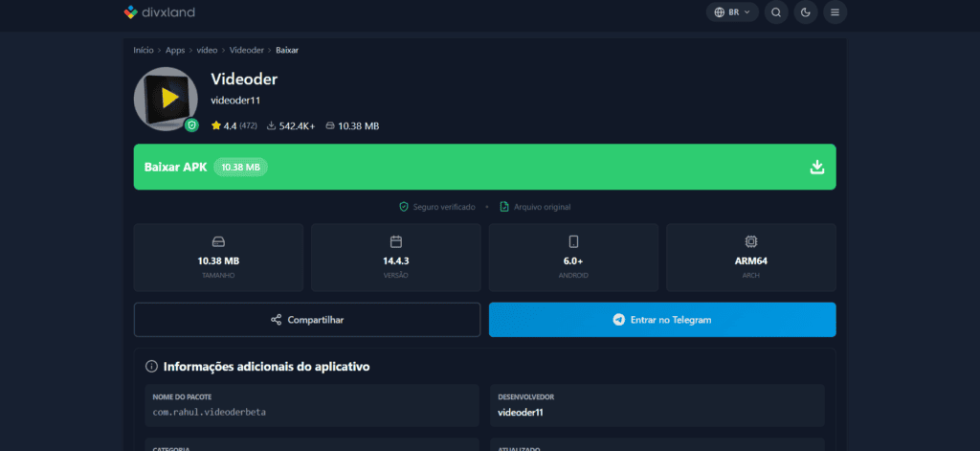The height and width of the screenshot is (451, 980).
Task: Click the Videoder app icon thumbnail
Action: tap(166, 99)
